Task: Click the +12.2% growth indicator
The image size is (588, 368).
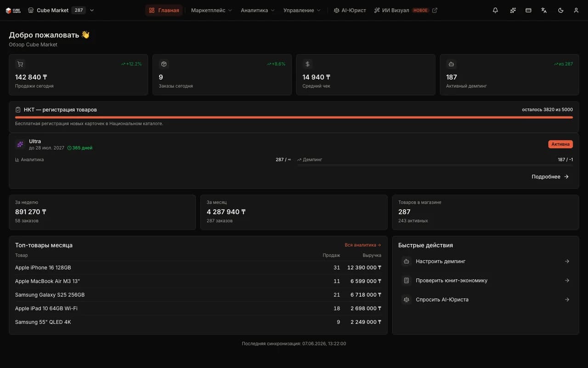Action: (131, 64)
